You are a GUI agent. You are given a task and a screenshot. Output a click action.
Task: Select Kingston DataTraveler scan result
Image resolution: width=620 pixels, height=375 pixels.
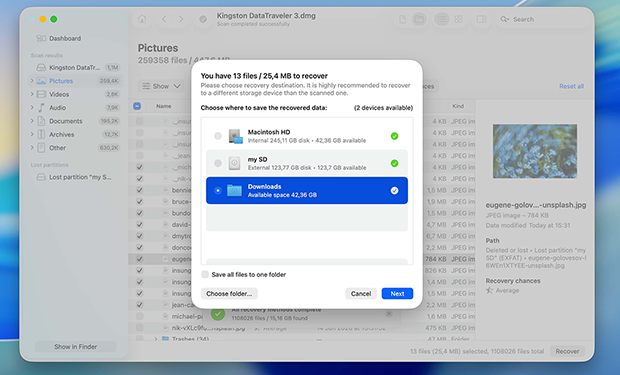[x=75, y=67]
